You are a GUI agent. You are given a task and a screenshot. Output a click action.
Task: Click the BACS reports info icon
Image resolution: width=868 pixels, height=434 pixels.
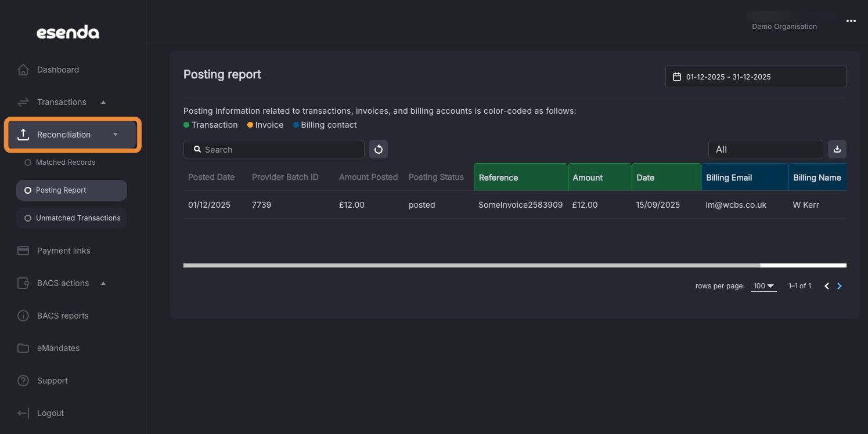pos(23,316)
